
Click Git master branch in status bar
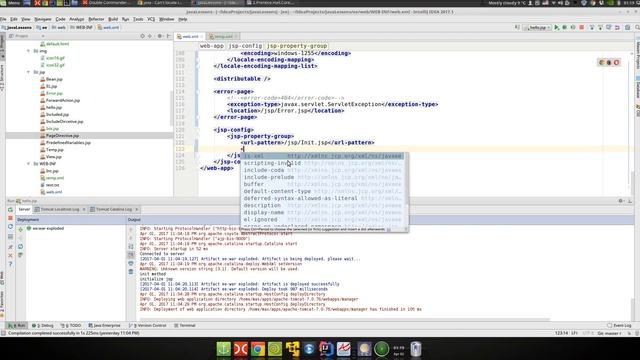(x=610, y=333)
